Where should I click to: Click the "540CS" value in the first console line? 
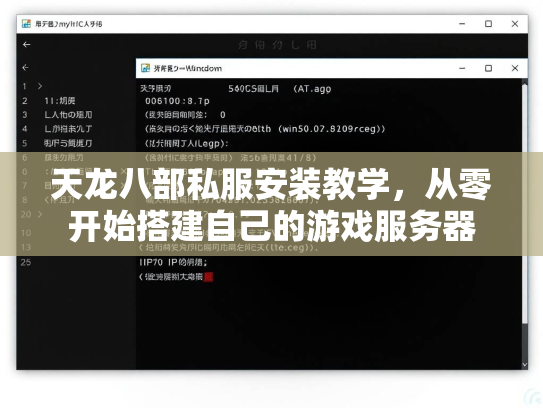pyautogui.click(x=242, y=89)
